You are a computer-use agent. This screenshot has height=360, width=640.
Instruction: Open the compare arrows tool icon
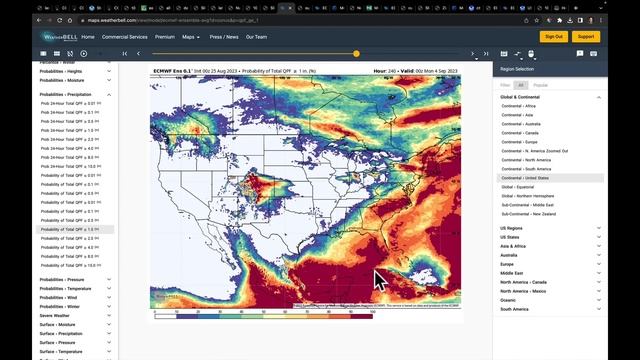pyautogui.click(x=518, y=53)
